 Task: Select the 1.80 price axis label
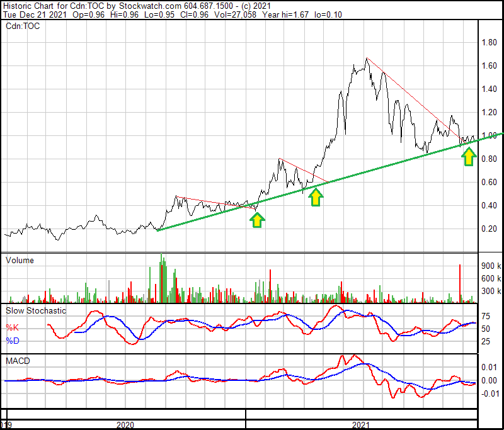[489, 42]
